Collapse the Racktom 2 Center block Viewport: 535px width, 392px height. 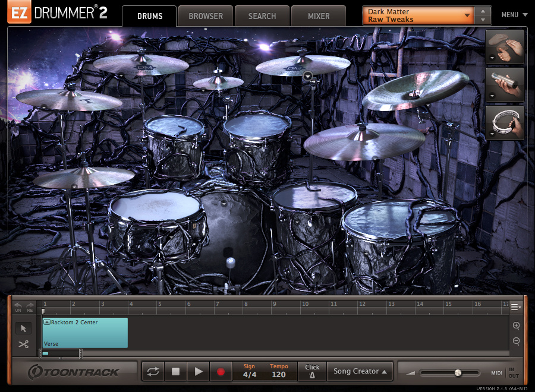coord(48,321)
